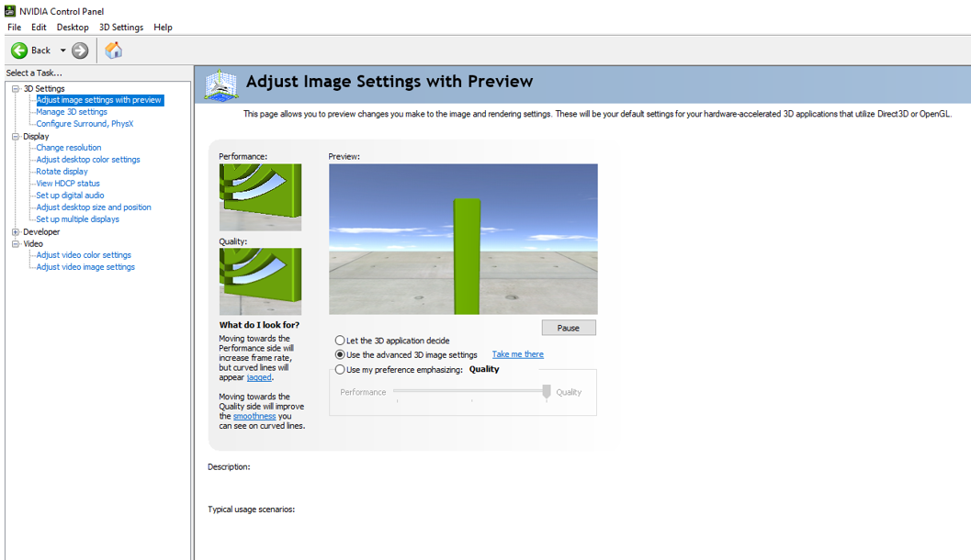
Task: Collapse the Display tree node
Action: point(16,136)
